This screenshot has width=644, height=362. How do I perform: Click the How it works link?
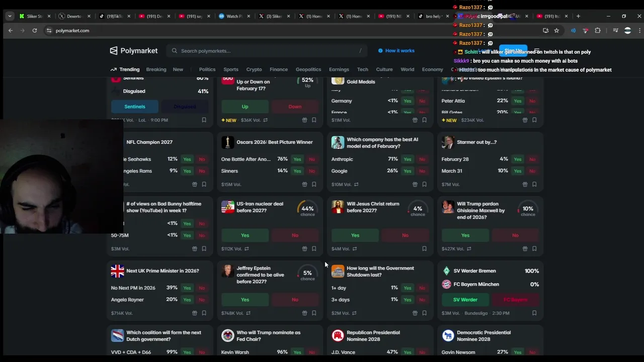point(396,51)
